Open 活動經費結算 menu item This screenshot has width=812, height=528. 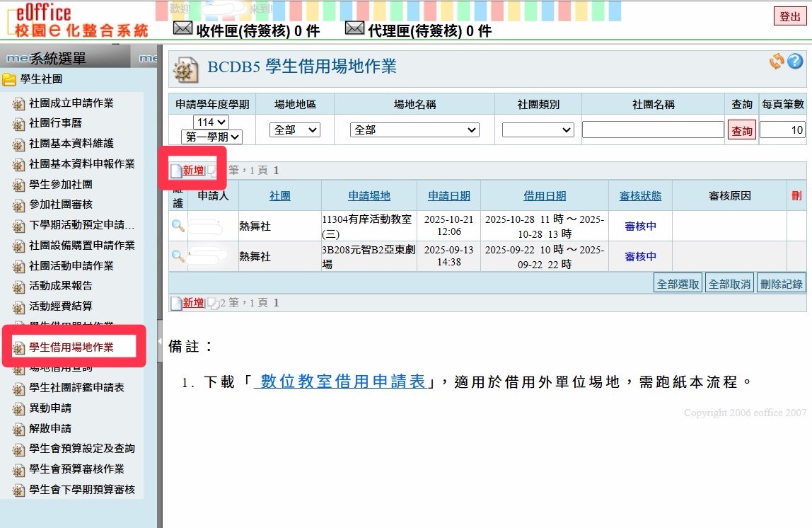click(61, 306)
